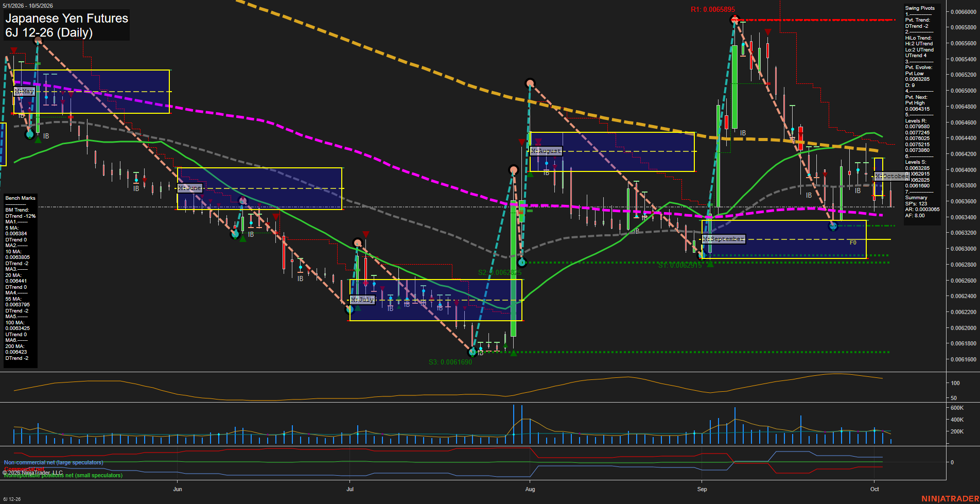Select the 'M:June' month box label

coord(189,188)
